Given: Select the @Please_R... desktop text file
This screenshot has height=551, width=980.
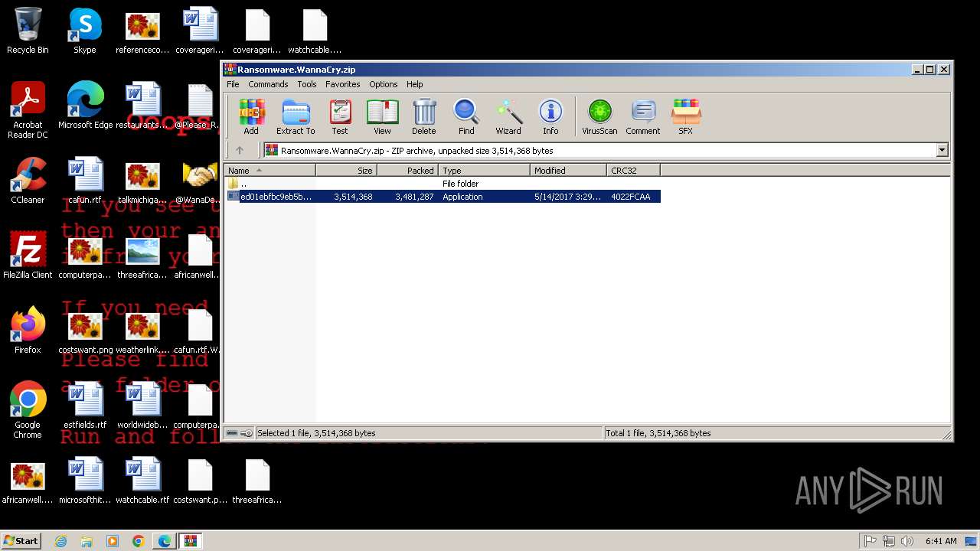Looking at the screenshot, I should tap(197, 106).
